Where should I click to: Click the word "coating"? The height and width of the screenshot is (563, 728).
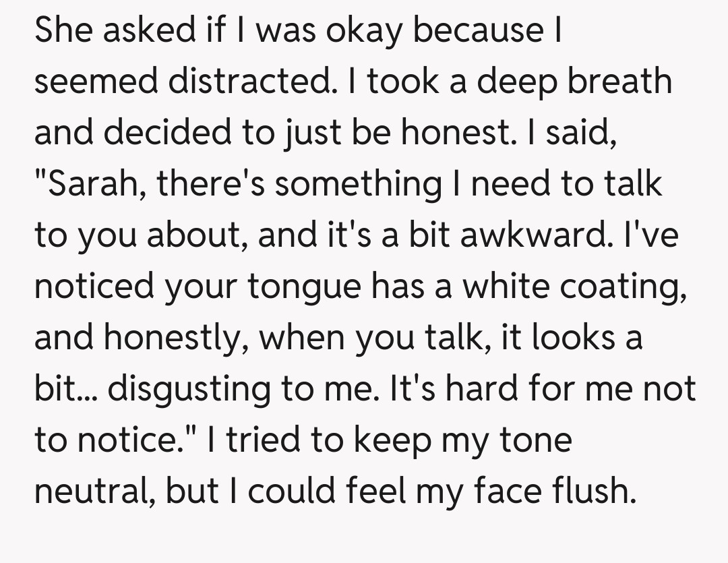pyautogui.click(x=626, y=286)
